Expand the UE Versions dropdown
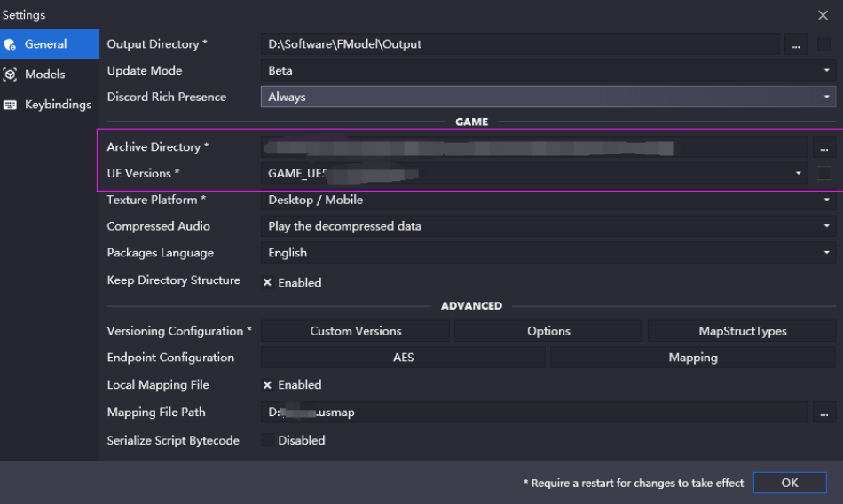 534,173
